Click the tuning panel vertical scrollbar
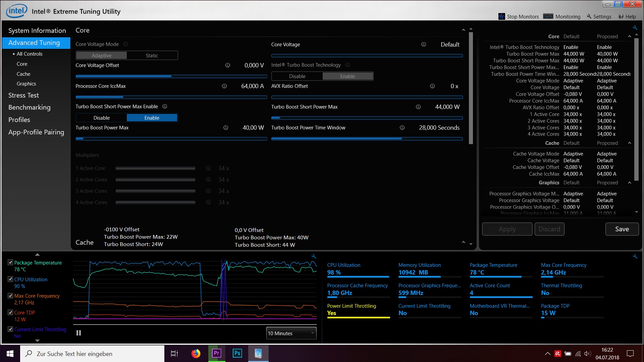Viewport: 644px width, 362px height. click(x=471, y=89)
